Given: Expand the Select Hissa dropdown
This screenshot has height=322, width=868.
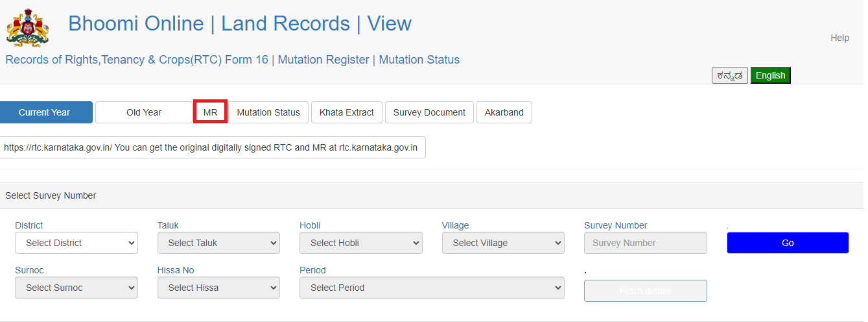Looking at the screenshot, I should (x=218, y=288).
